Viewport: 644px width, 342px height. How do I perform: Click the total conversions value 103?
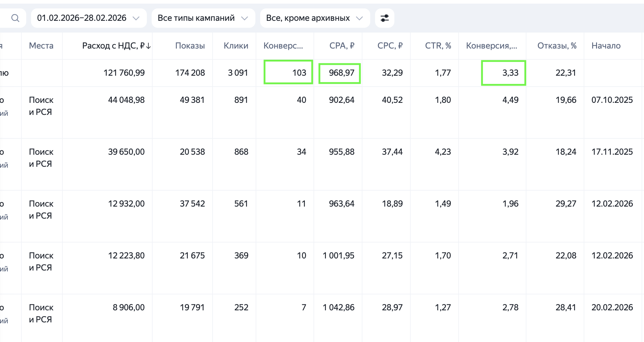click(x=299, y=73)
